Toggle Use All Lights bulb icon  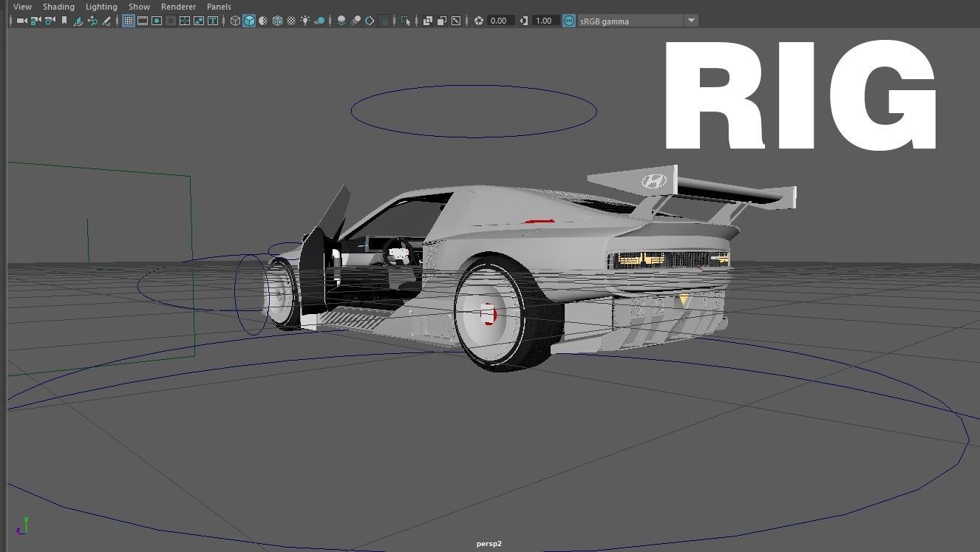(x=305, y=21)
